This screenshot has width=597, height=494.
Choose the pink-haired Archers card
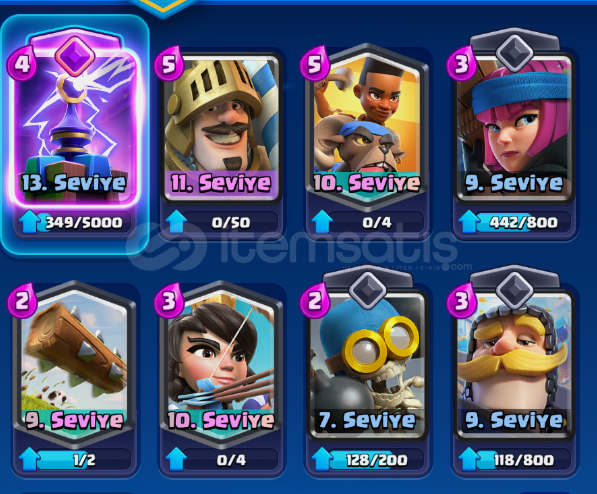click(x=515, y=128)
